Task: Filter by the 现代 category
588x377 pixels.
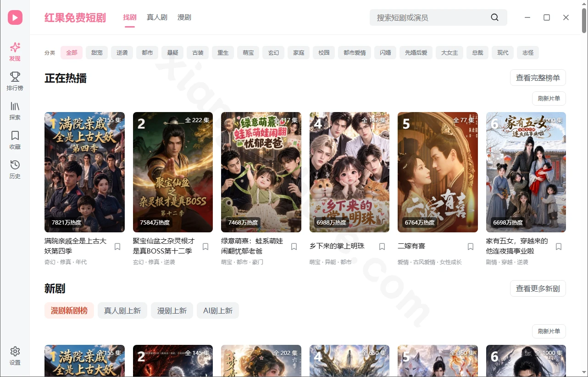Action: tap(503, 53)
